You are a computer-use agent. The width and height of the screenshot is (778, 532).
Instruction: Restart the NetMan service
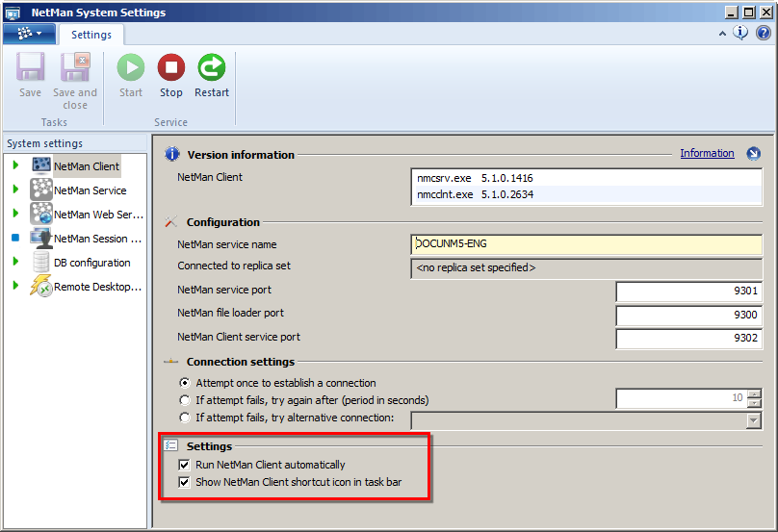212,67
